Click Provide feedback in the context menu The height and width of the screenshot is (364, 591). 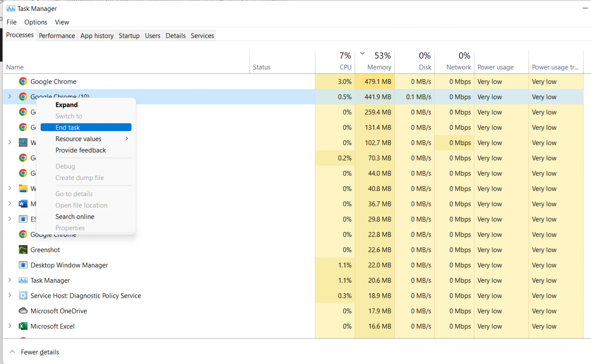tap(81, 150)
